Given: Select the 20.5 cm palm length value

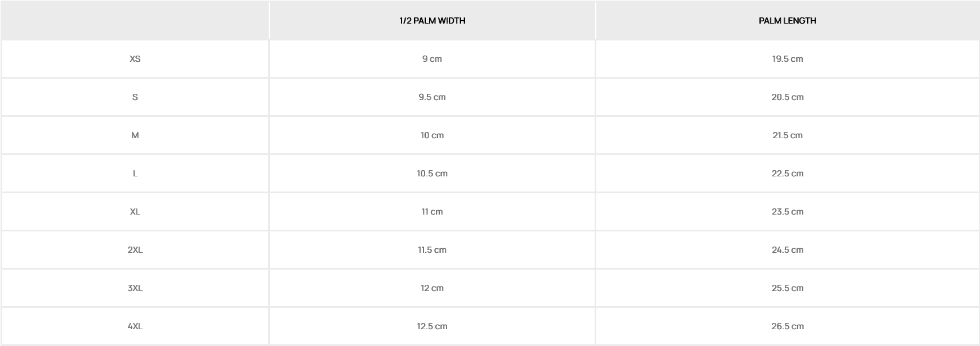Looking at the screenshot, I should (787, 97).
